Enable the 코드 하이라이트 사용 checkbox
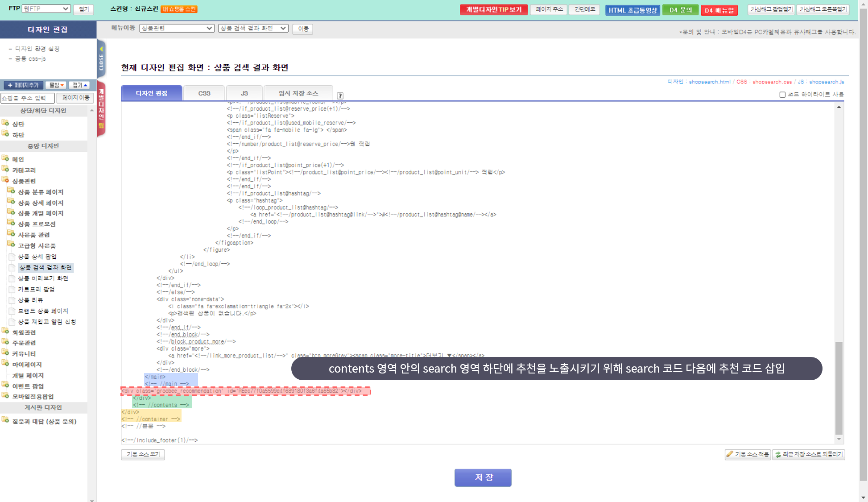The width and height of the screenshot is (868, 502). tap(782, 95)
